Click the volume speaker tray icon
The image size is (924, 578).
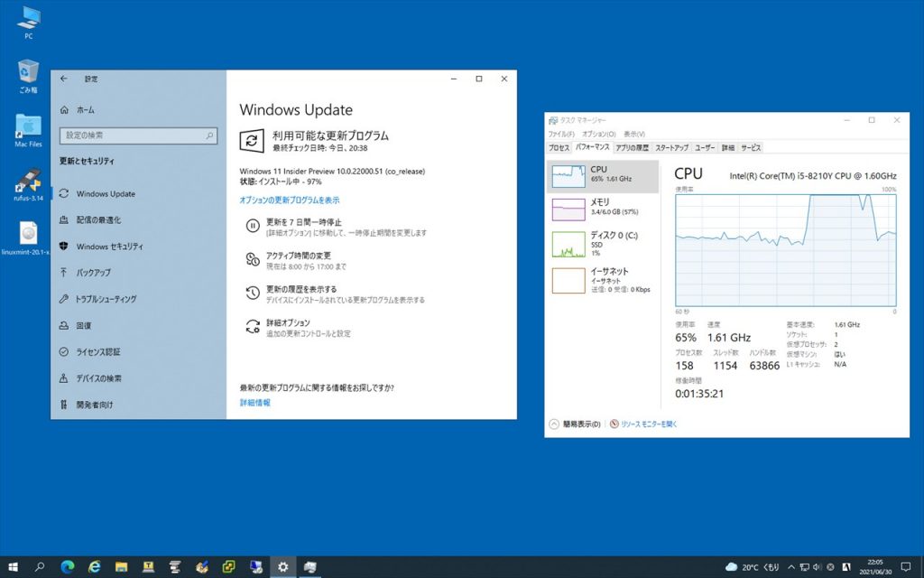(x=817, y=567)
